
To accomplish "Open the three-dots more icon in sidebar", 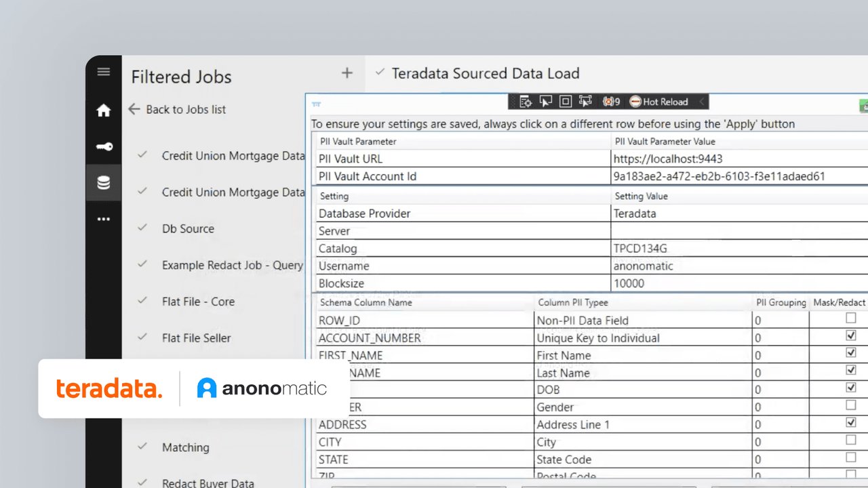I will pyautogui.click(x=103, y=219).
